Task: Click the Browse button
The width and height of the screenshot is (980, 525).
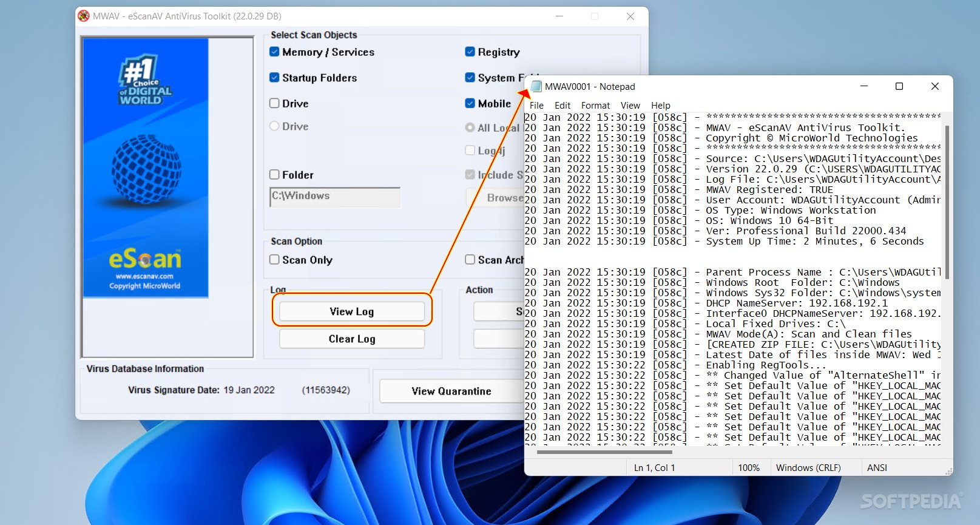Action: (x=495, y=197)
